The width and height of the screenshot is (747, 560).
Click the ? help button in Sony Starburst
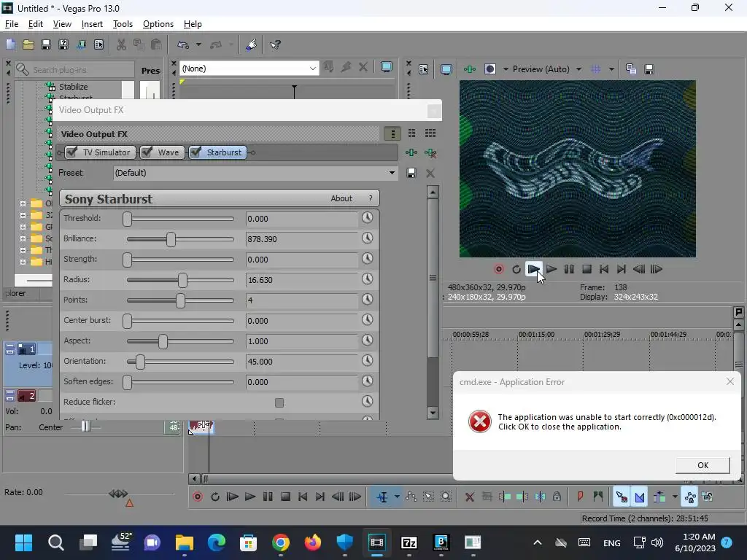(x=370, y=198)
